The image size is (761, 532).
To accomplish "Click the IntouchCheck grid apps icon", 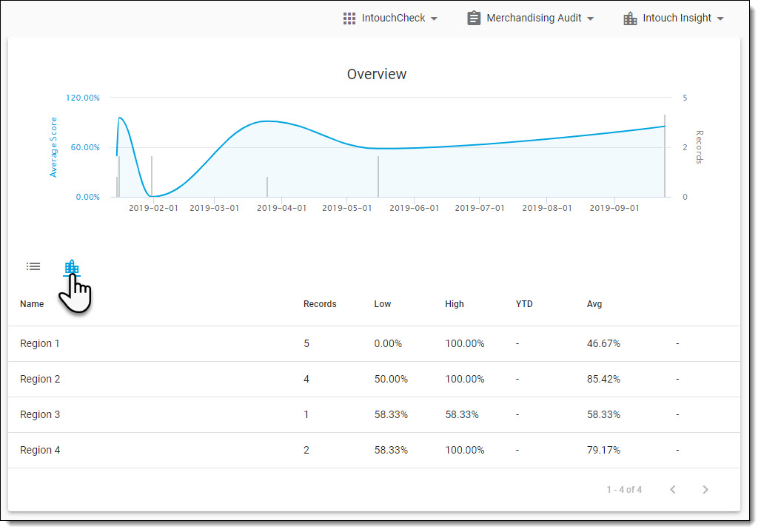I will 349,18.
